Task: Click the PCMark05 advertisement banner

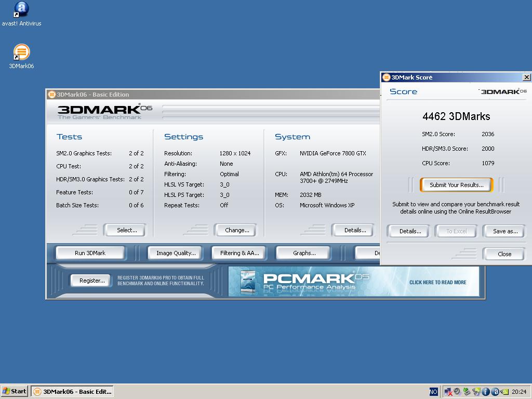Action: point(353,281)
